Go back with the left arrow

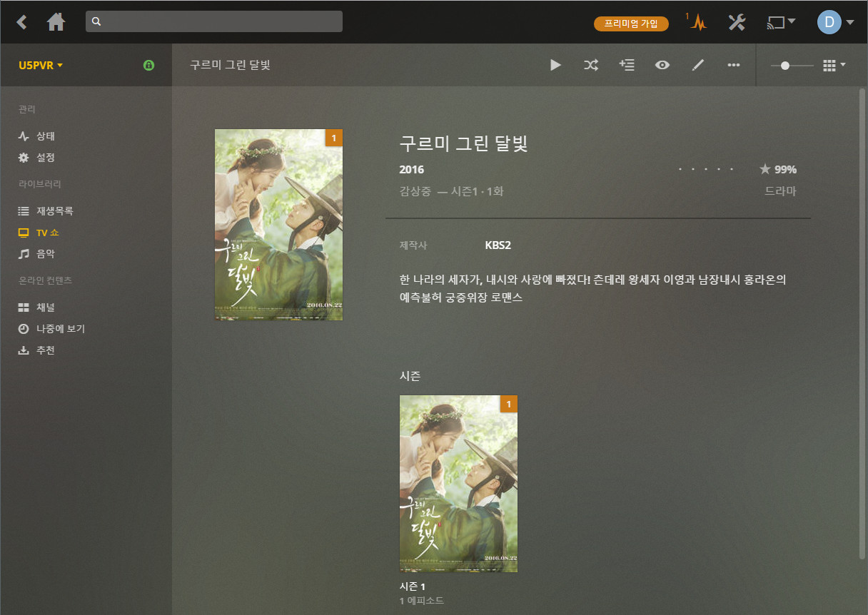[x=22, y=22]
